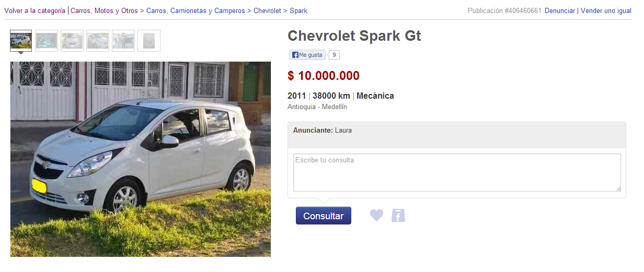Viewport: 644px width, 272px height.
Task: Focus the Escribe tu consulta field
Action: 457,172
